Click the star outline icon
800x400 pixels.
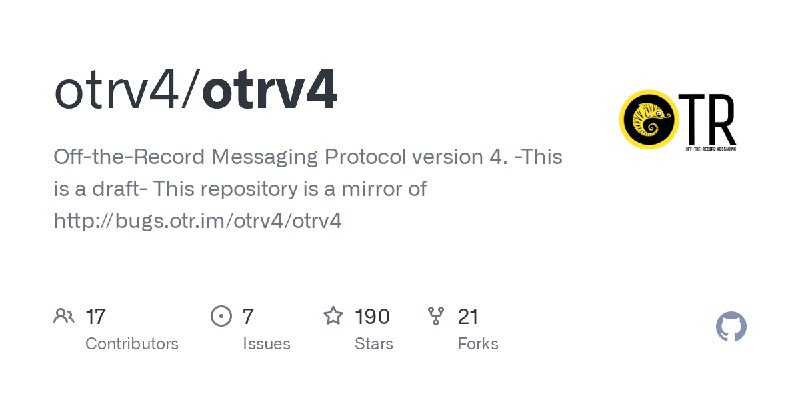point(333,316)
